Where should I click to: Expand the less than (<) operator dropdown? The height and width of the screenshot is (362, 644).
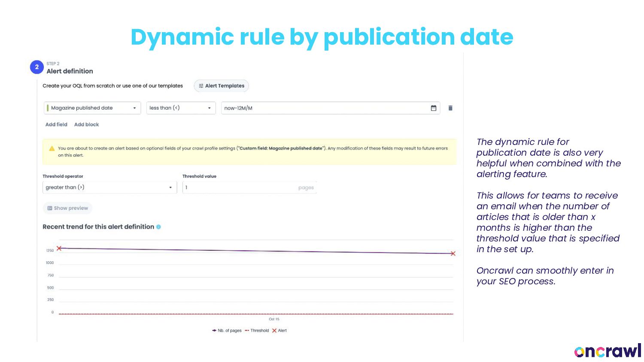point(181,108)
